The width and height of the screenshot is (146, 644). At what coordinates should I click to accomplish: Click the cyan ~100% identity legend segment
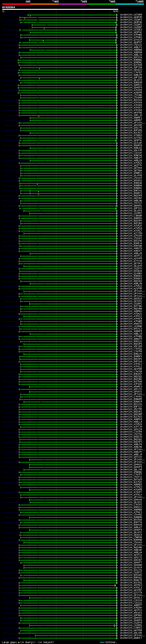pos(130,4)
